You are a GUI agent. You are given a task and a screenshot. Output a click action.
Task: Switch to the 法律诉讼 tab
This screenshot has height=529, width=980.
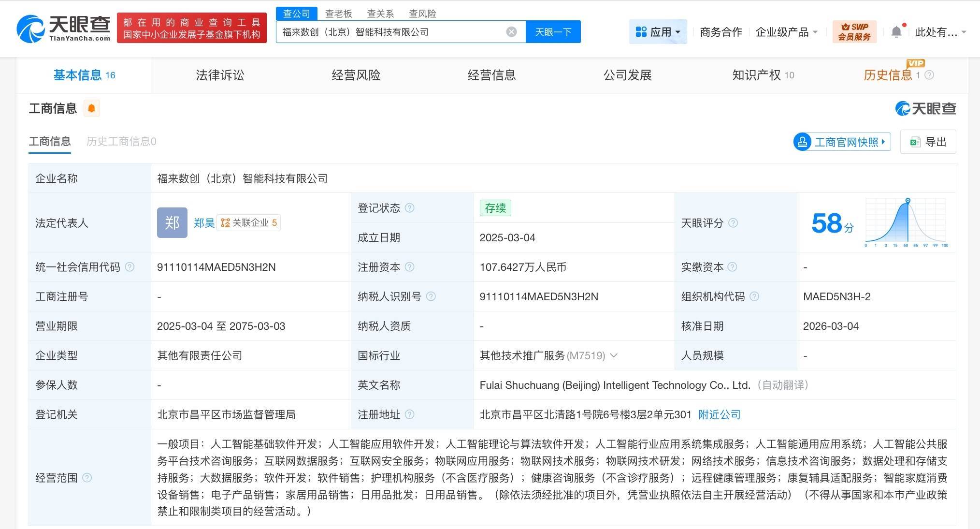(x=220, y=75)
